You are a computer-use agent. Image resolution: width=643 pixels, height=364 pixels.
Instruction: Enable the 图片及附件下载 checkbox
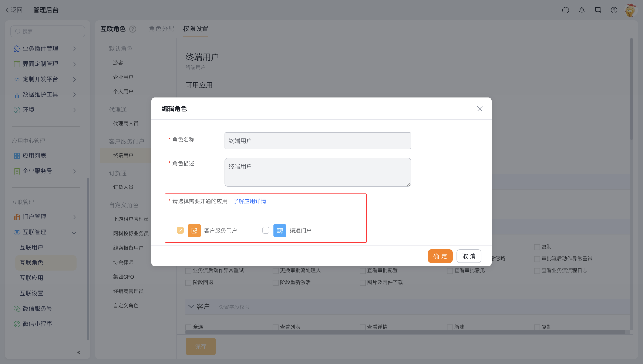pos(362,283)
